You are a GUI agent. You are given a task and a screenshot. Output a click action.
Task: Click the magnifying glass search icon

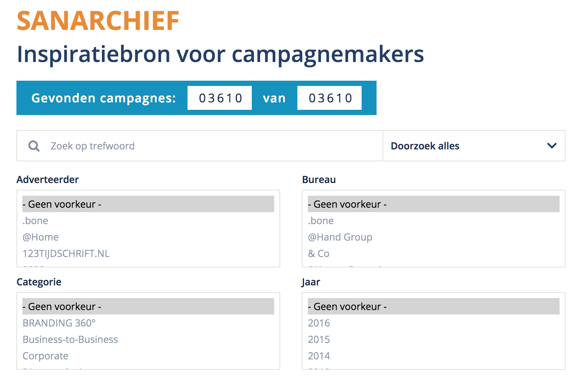[34, 146]
